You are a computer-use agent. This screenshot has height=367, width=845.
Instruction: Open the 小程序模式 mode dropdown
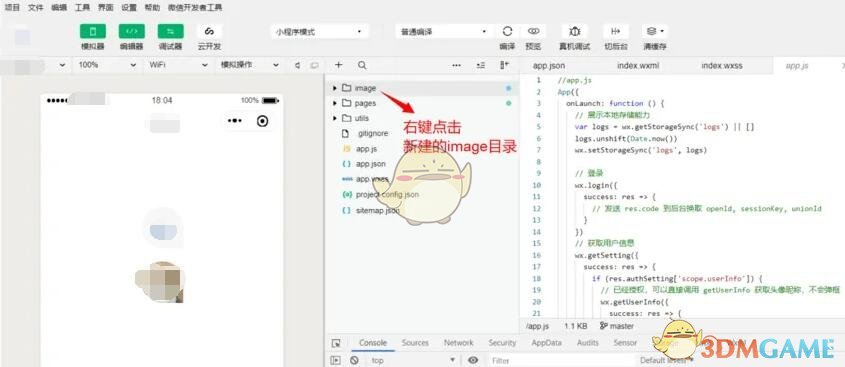tap(320, 32)
